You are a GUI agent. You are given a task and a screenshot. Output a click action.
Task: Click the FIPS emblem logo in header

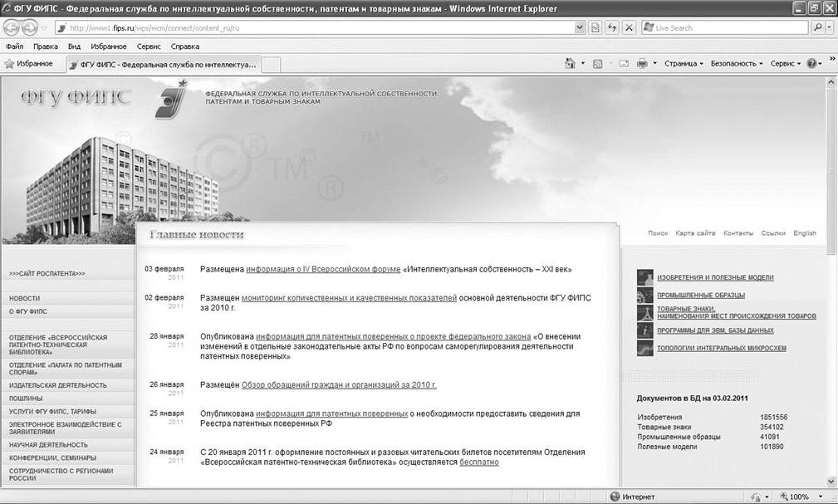[171, 98]
